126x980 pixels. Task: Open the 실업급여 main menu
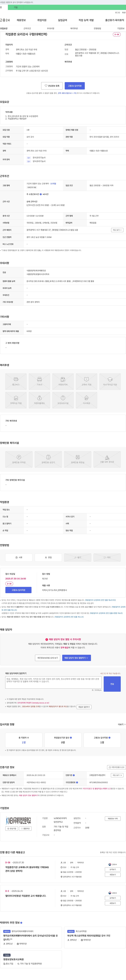tap(62, 20)
